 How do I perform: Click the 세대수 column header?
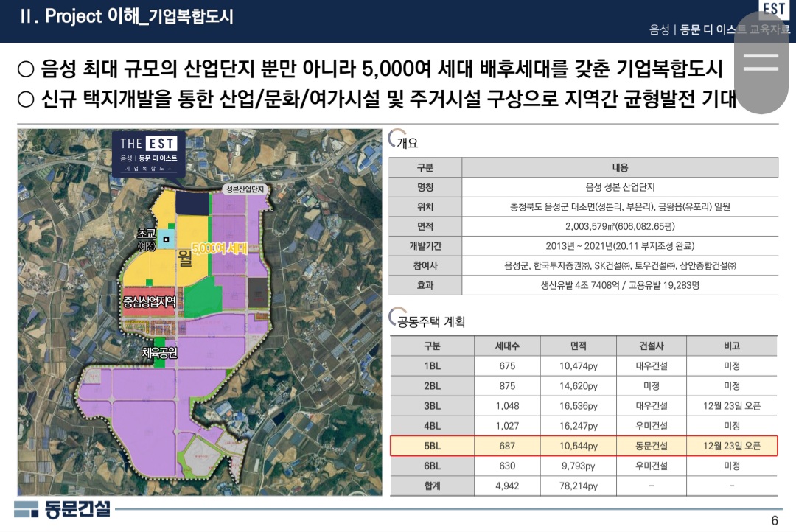[x=506, y=346]
